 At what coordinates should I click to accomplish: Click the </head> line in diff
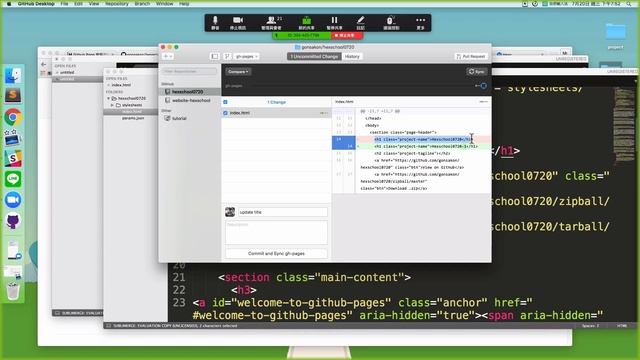tap(373, 118)
